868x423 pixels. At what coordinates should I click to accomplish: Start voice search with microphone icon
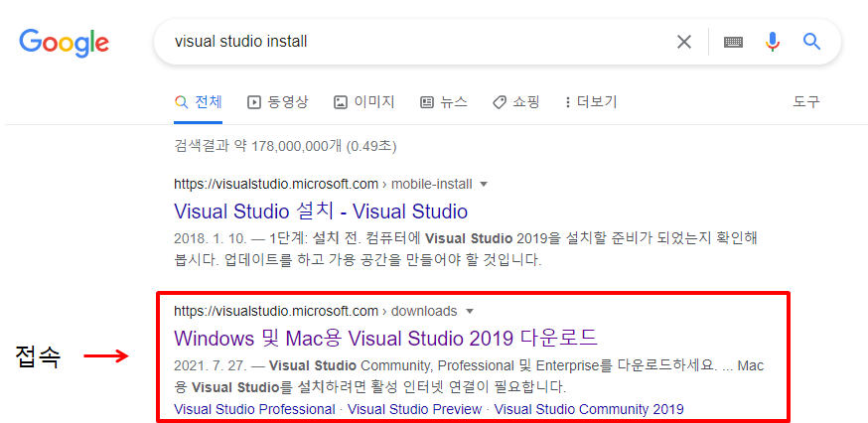click(773, 42)
